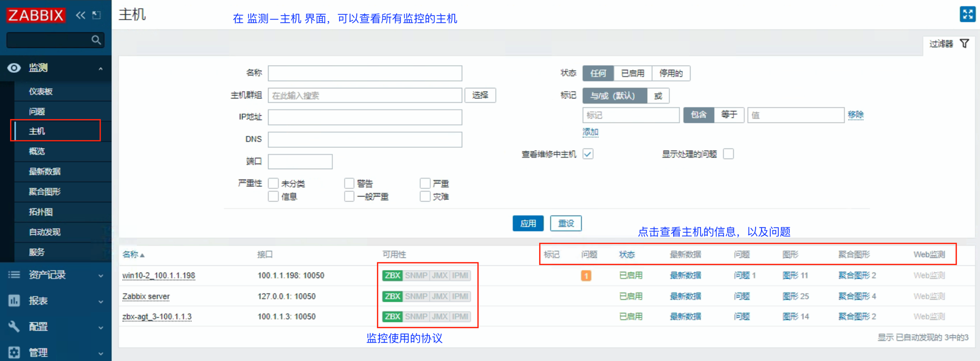Collapse the 监测 menu section
This screenshot has height=361, width=980.
click(101, 68)
